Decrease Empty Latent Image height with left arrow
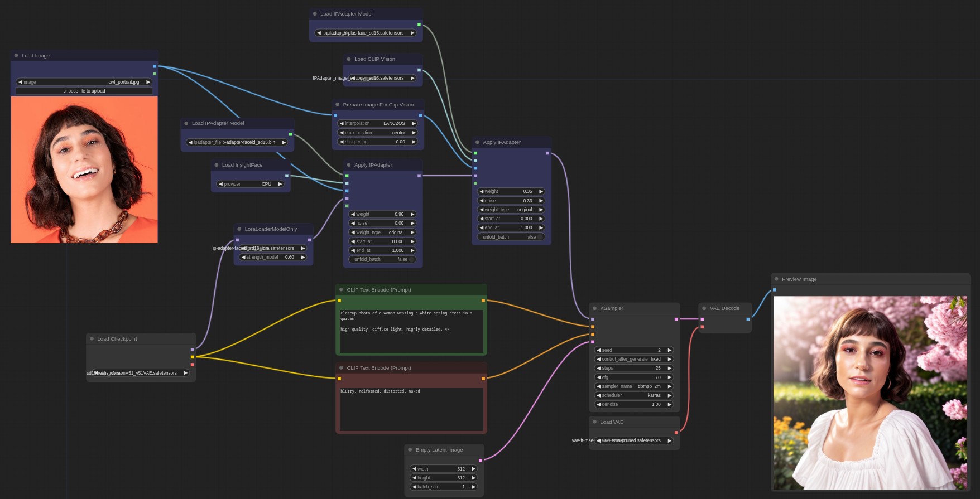The height and width of the screenshot is (499, 980). click(414, 478)
